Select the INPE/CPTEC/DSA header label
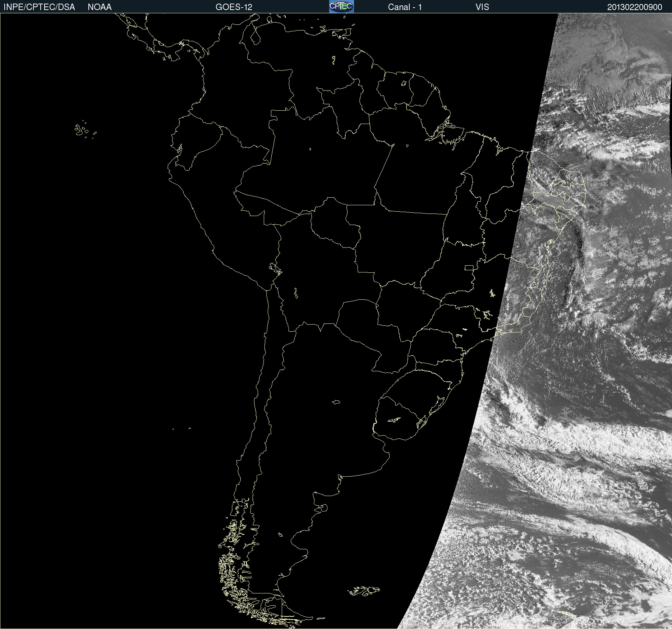The width and height of the screenshot is (672, 629). click(x=39, y=7)
